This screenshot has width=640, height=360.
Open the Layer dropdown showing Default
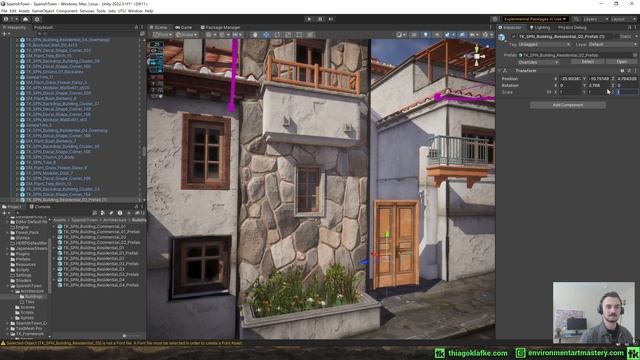[x=613, y=44]
